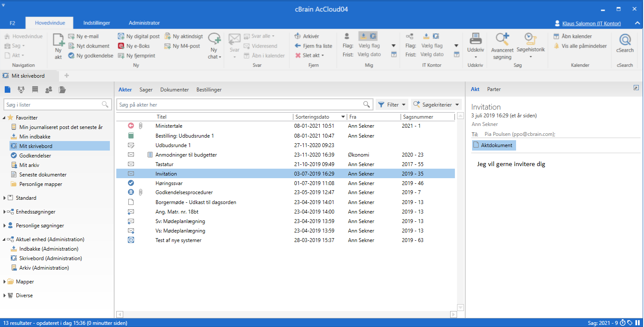This screenshot has height=327, width=644.
Task: Expand the Enhedssøgninger tree node
Action: point(4,212)
